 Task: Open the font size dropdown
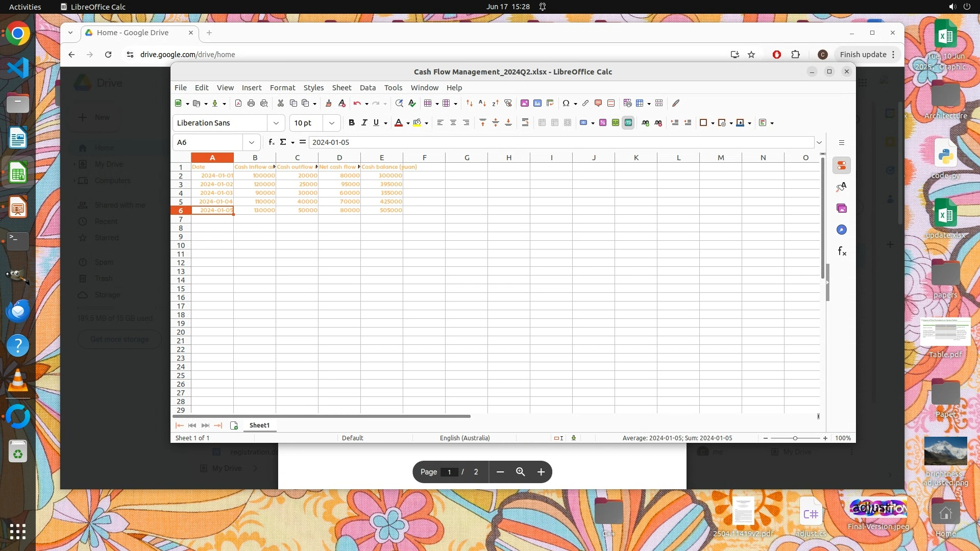click(332, 123)
